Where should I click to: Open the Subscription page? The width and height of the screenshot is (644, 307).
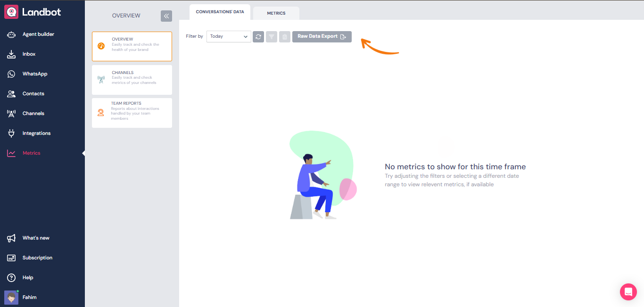(37, 258)
